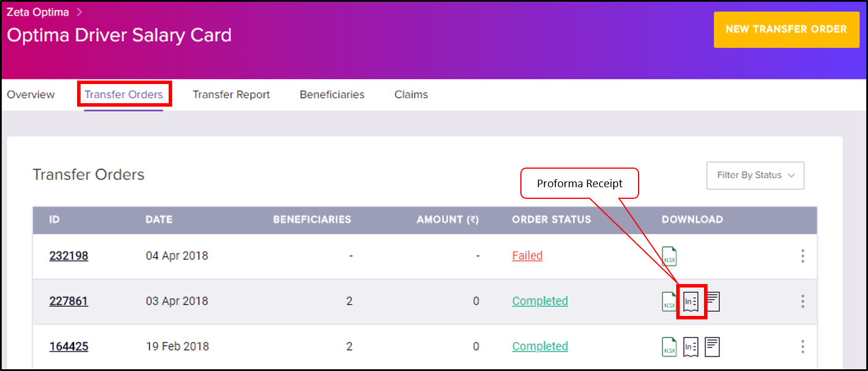Download XLSX file for order 227861
This screenshot has height=371, width=868.
pos(669,301)
